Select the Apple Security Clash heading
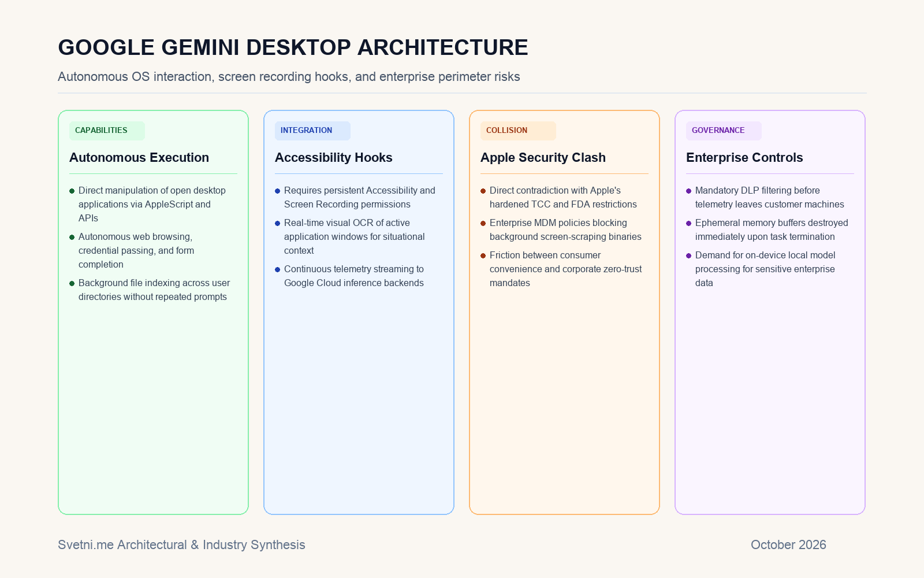The image size is (924, 578). [x=543, y=157]
